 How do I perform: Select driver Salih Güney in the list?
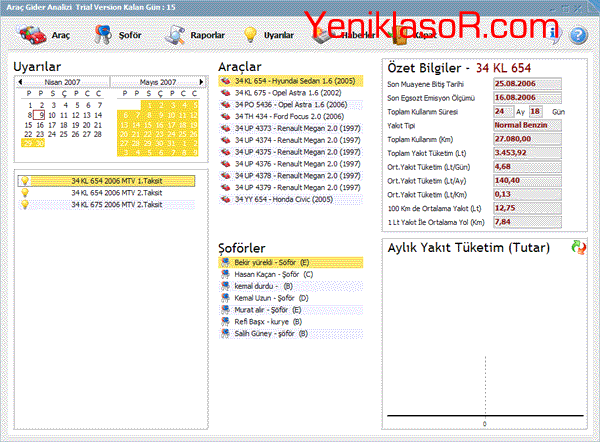pos(270,334)
